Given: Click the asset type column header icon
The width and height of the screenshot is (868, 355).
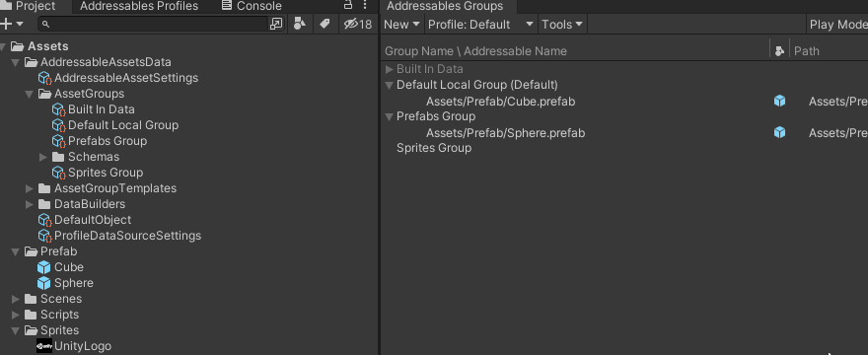Looking at the screenshot, I should [x=779, y=51].
